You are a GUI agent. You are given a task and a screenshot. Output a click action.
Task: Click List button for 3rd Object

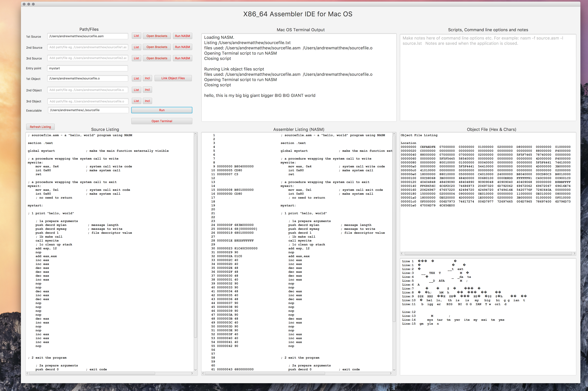(x=136, y=101)
